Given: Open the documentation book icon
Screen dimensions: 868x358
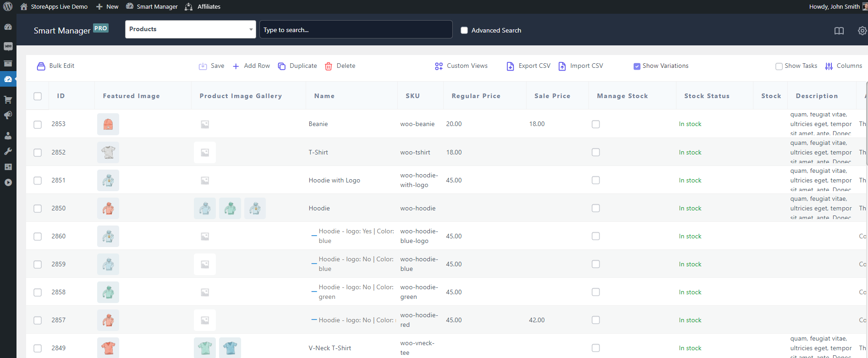Looking at the screenshot, I should (839, 31).
